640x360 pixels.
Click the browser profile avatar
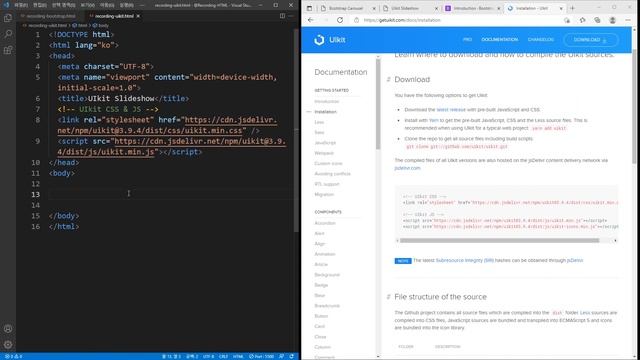[612, 20]
